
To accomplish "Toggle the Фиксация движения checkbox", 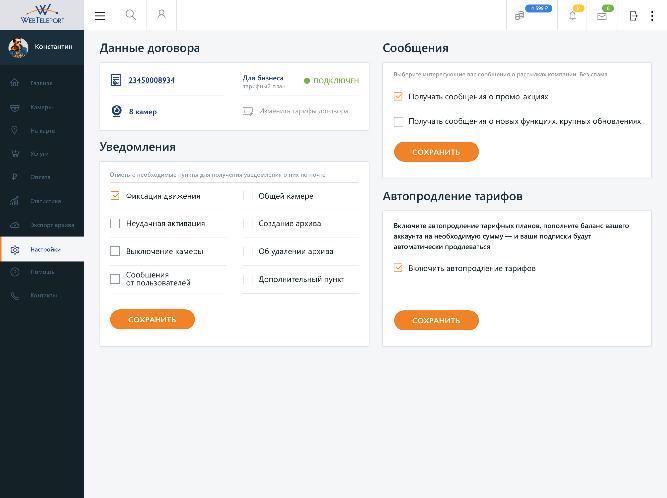I will point(115,196).
